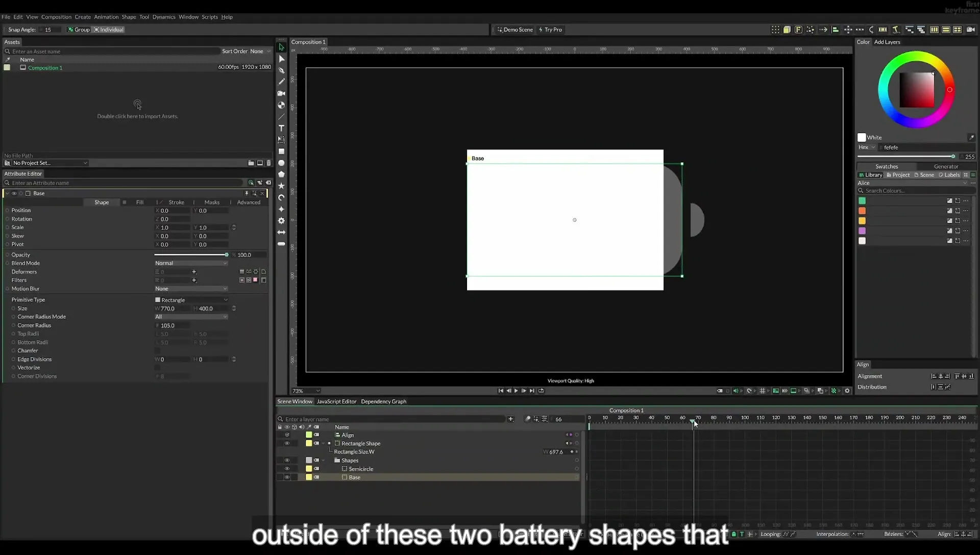The height and width of the screenshot is (555, 980).
Task: Click the green swatch in Alice palette
Action: pyautogui.click(x=862, y=200)
